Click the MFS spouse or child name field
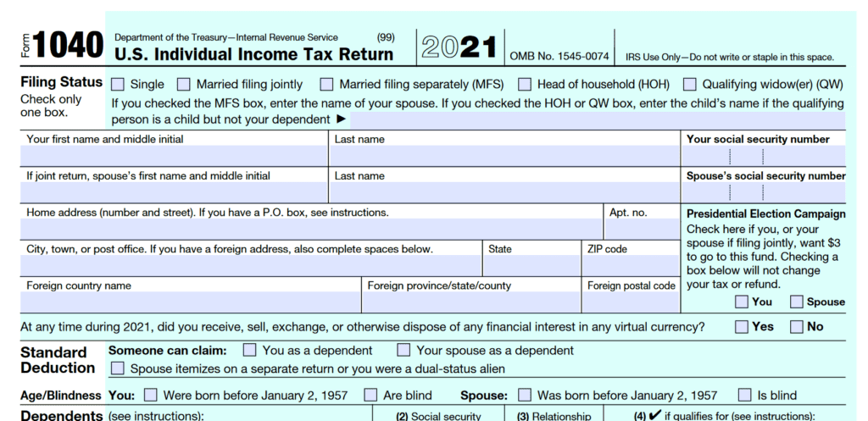This screenshot has height=421, width=868. [598, 119]
